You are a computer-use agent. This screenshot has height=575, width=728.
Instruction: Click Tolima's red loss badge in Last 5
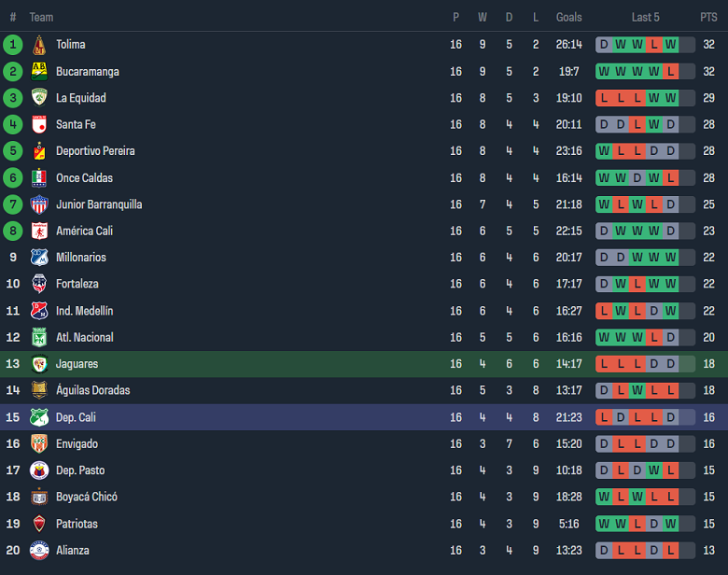tap(654, 45)
